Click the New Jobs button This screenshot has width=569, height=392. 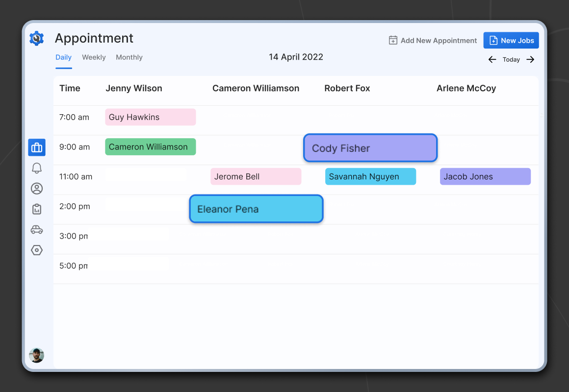point(511,40)
